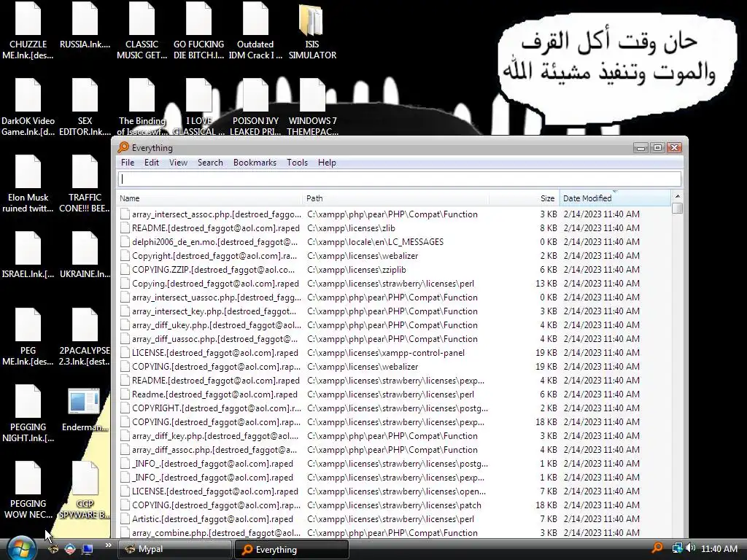Screen dimensions: 747x560
Task: Click file icon of delphi2006_de_en.mo row
Action: click(x=125, y=242)
